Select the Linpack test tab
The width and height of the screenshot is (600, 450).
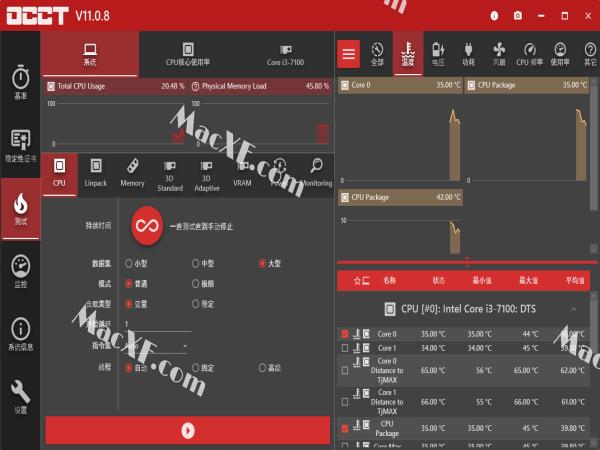pyautogui.click(x=96, y=174)
